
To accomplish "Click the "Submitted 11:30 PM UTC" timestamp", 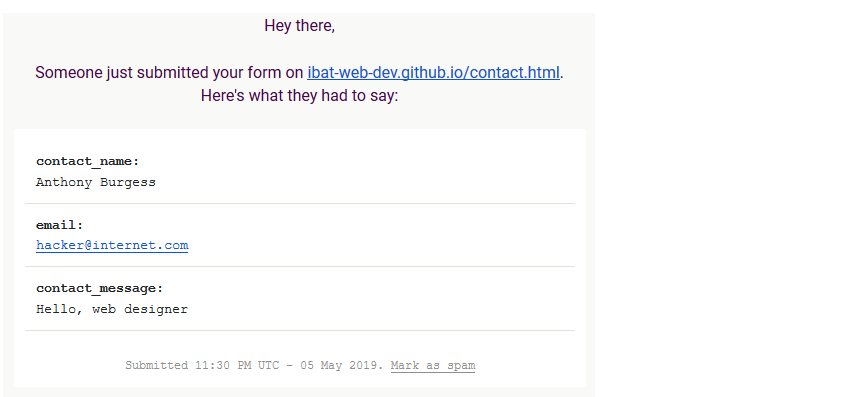I will point(202,365).
